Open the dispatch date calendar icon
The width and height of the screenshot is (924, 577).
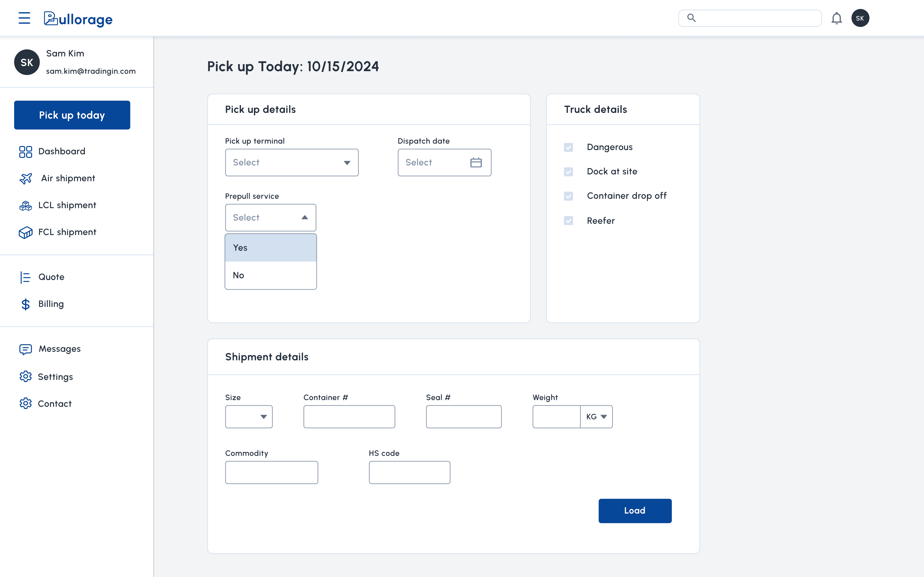[x=476, y=163]
